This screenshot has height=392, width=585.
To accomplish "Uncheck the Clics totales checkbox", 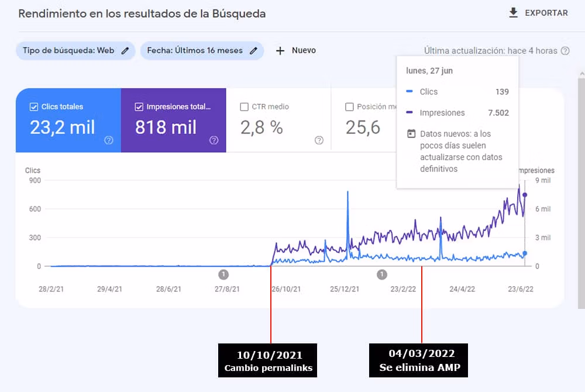I will (x=34, y=107).
